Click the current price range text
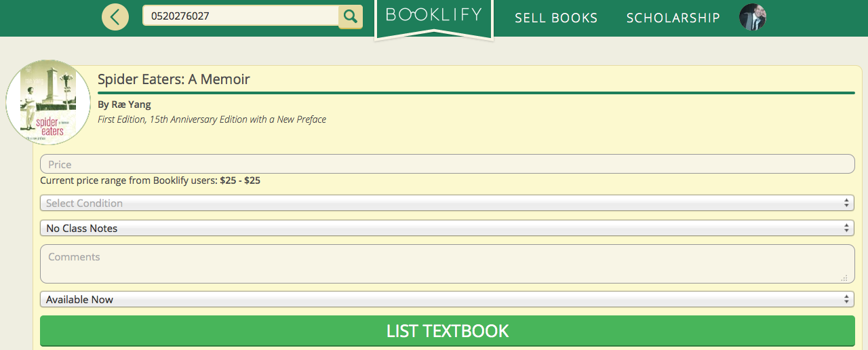The width and height of the screenshot is (868, 350). coord(151,181)
